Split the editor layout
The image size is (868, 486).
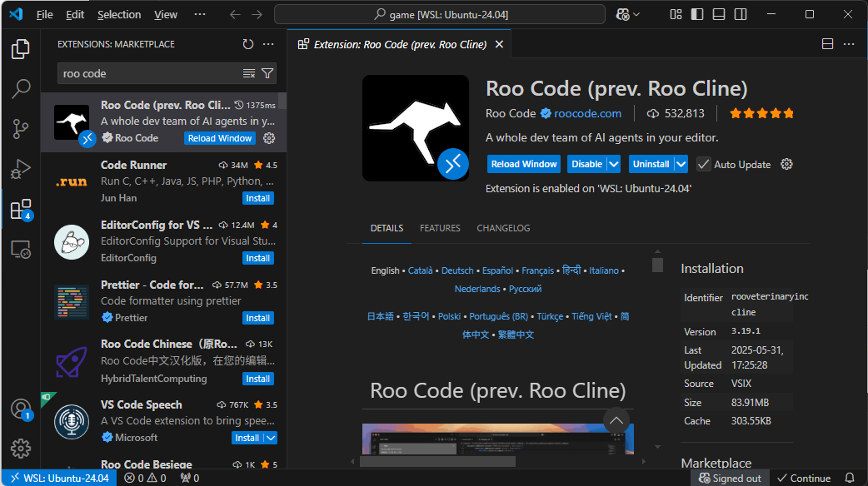click(827, 44)
